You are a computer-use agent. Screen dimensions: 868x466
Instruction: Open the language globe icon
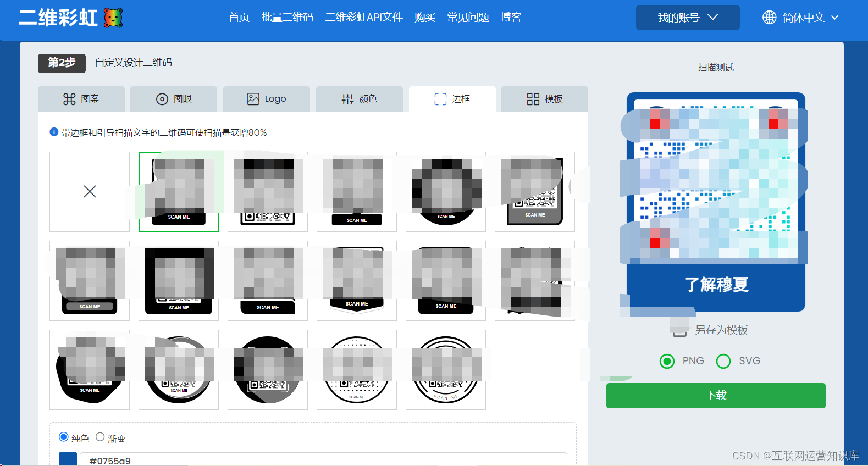pos(769,18)
